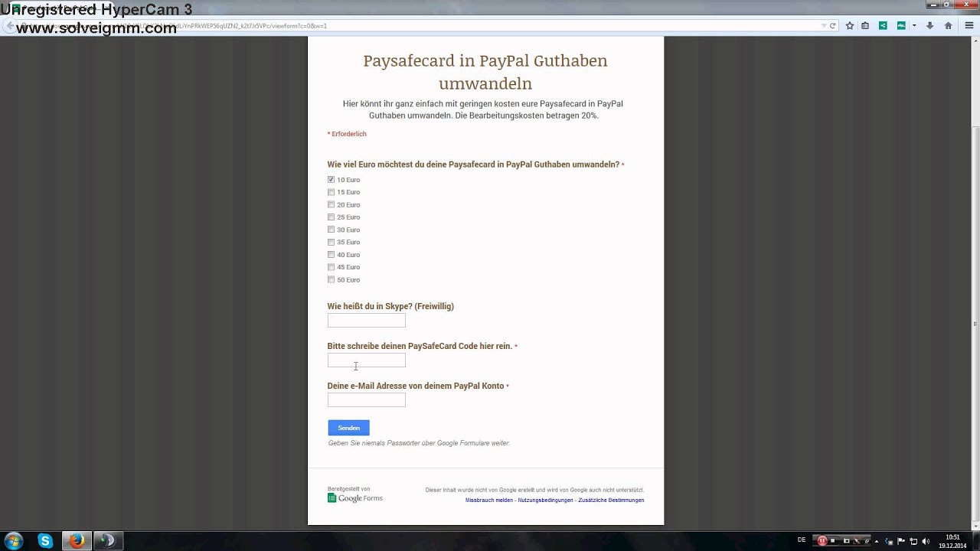Open the Action Center flag icon
The height and width of the screenshot is (551, 980).
click(x=900, y=541)
